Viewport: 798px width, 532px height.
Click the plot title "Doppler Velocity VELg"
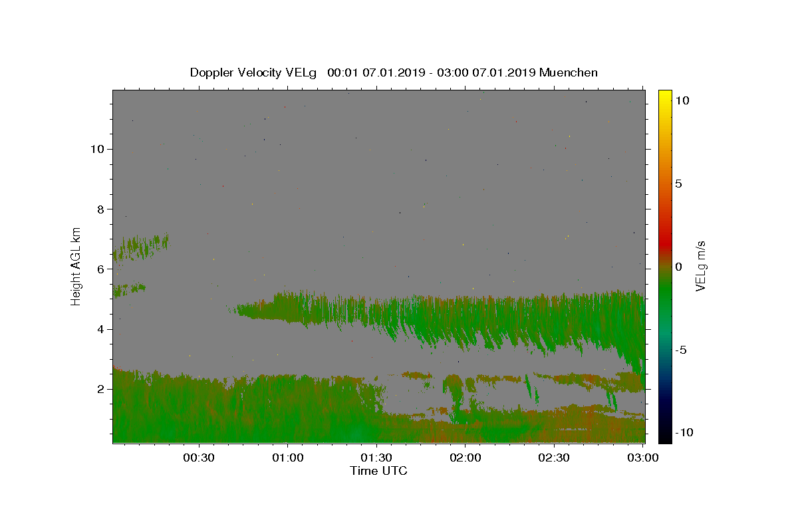point(253,72)
